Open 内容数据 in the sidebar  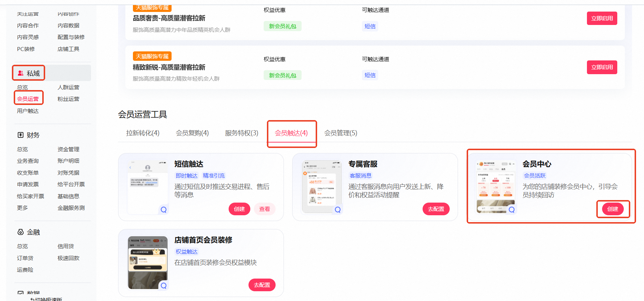68,25
